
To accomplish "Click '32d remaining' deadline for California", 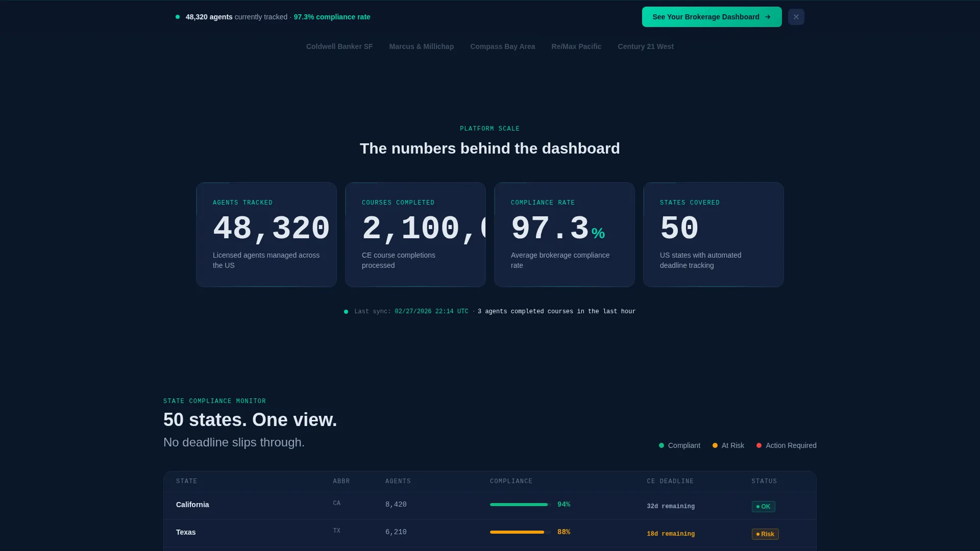I will click(x=671, y=506).
